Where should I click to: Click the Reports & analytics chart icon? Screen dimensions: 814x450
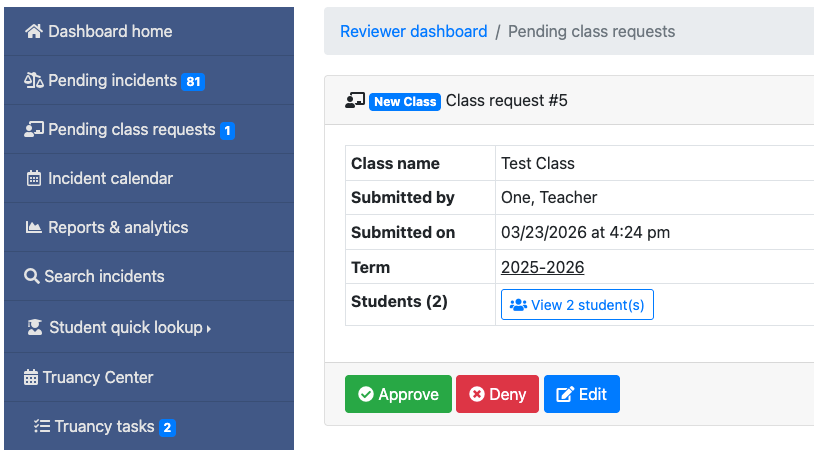coord(34,227)
